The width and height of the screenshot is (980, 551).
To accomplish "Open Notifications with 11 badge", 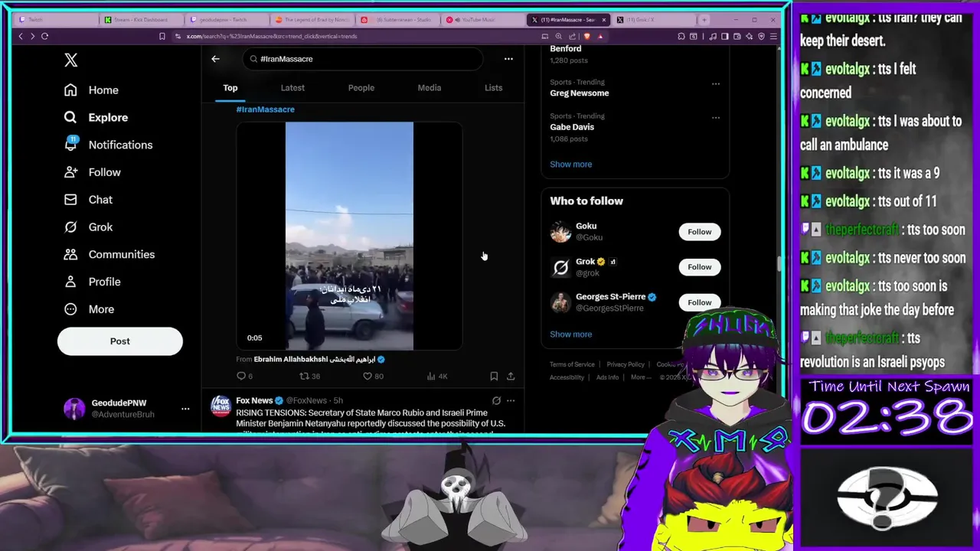I will click(108, 145).
